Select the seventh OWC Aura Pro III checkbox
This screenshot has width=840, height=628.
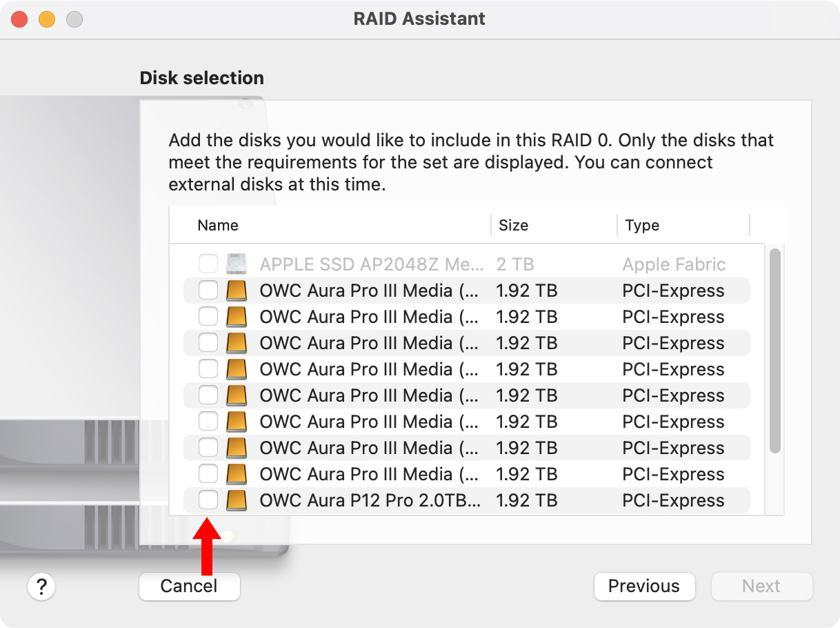pyautogui.click(x=208, y=448)
